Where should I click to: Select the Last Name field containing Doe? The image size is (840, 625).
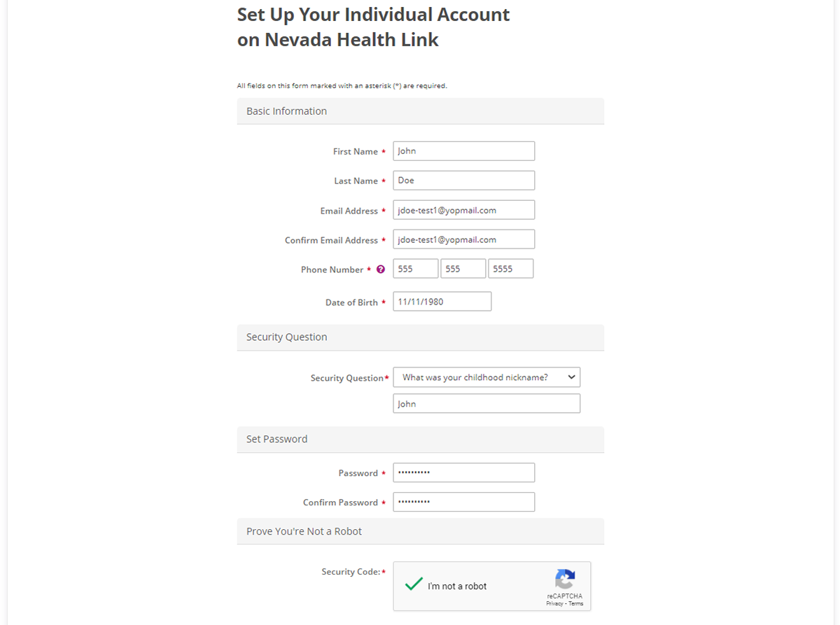coord(464,181)
